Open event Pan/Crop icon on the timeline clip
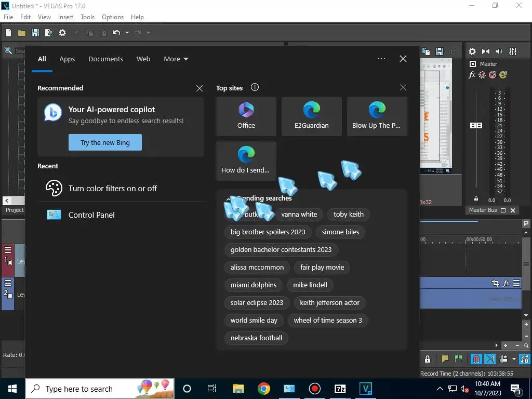This screenshot has height=399, width=532. [x=495, y=283]
